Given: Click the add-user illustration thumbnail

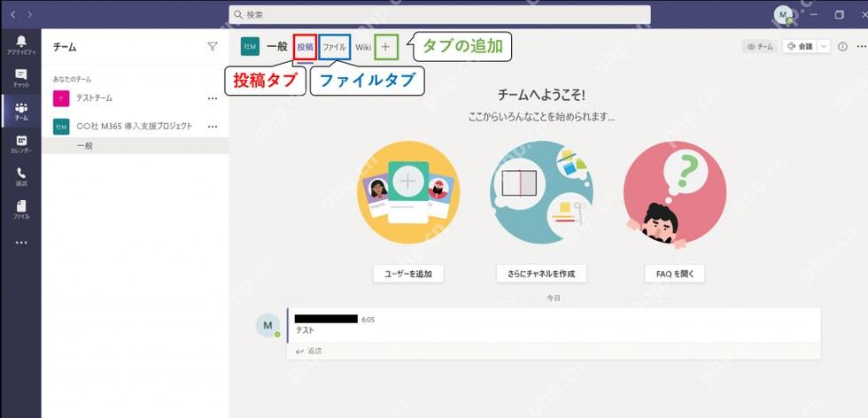Looking at the screenshot, I should coord(408,192).
